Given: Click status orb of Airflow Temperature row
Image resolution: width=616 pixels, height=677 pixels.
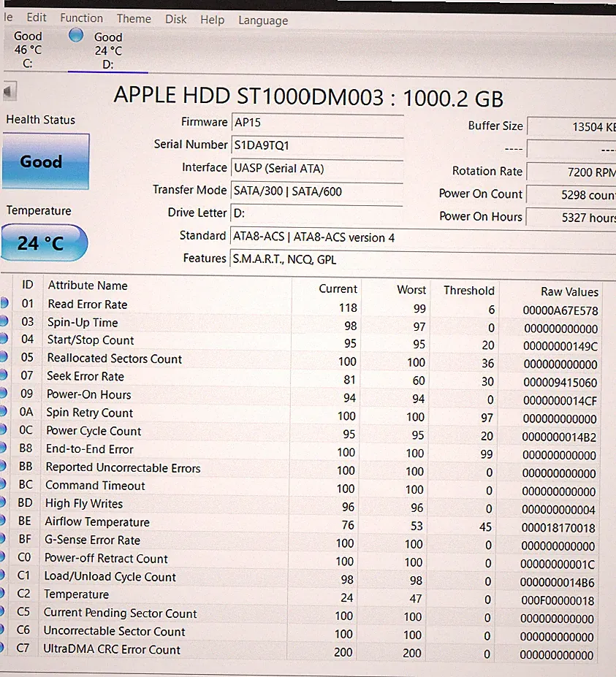Looking at the screenshot, I should (x=3, y=520).
